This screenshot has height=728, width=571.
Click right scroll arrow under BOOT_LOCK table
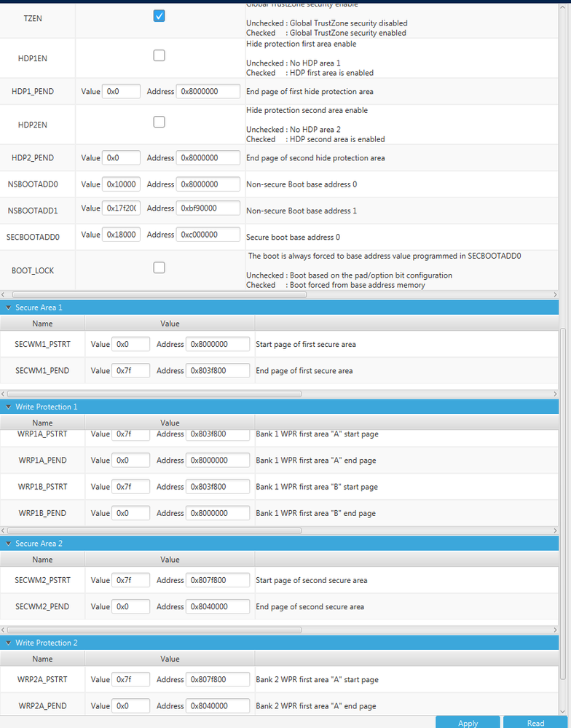click(555, 295)
